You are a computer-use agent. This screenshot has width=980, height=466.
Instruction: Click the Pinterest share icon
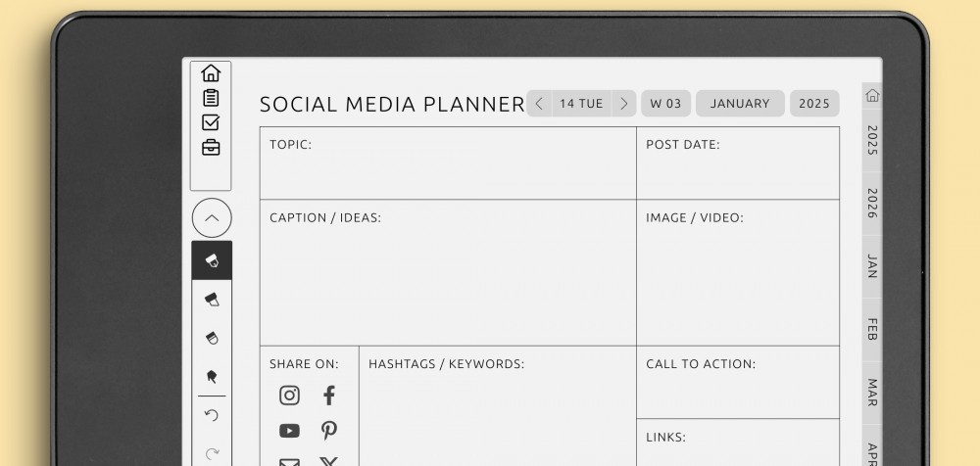pos(329,431)
